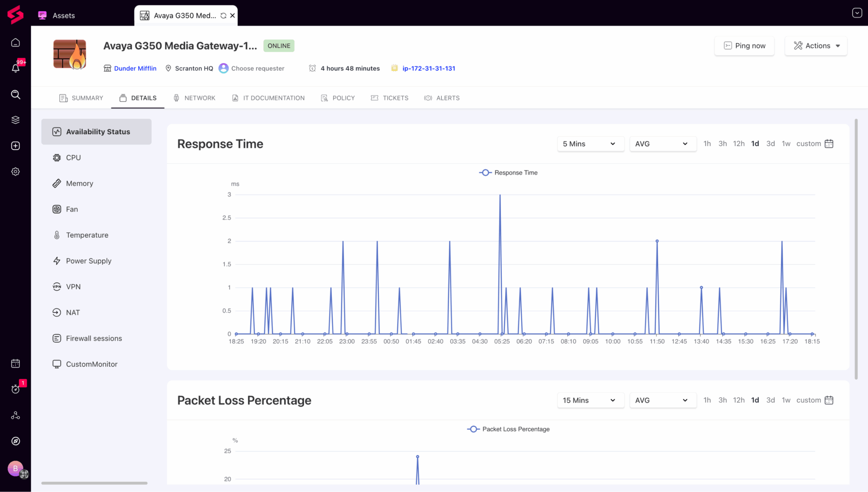Refresh the Avaya G350 tab

[x=223, y=16]
